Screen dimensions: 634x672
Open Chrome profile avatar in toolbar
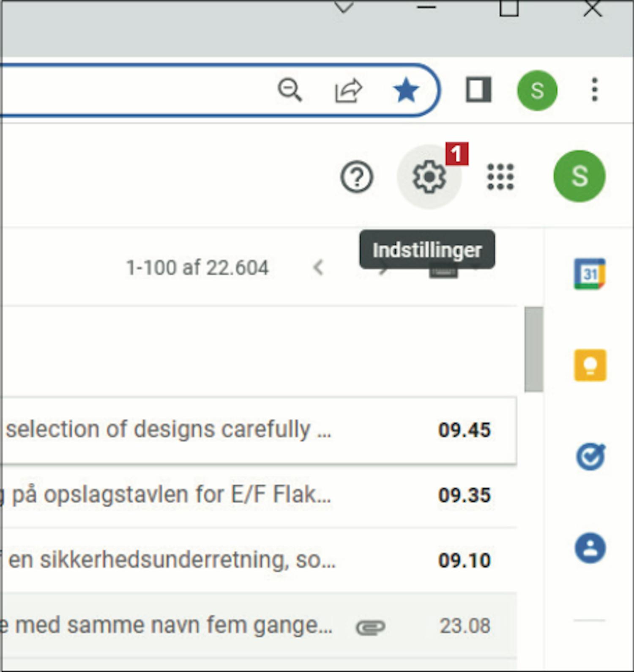tap(537, 91)
